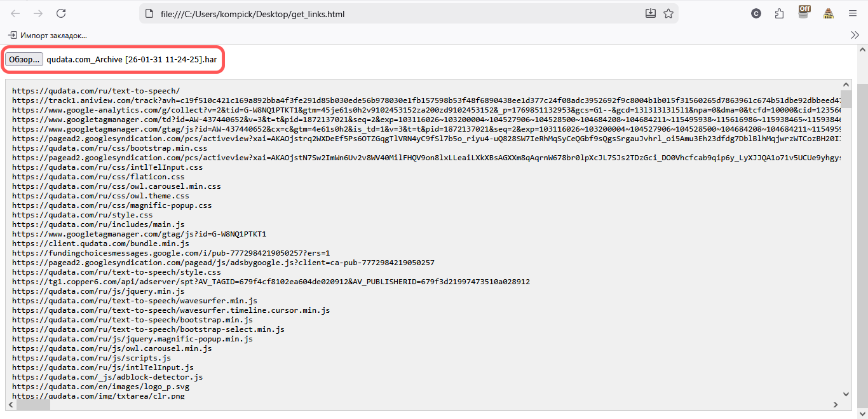
Task: Click the tower-shaped extension icon
Action: click(x=827, y=13)
